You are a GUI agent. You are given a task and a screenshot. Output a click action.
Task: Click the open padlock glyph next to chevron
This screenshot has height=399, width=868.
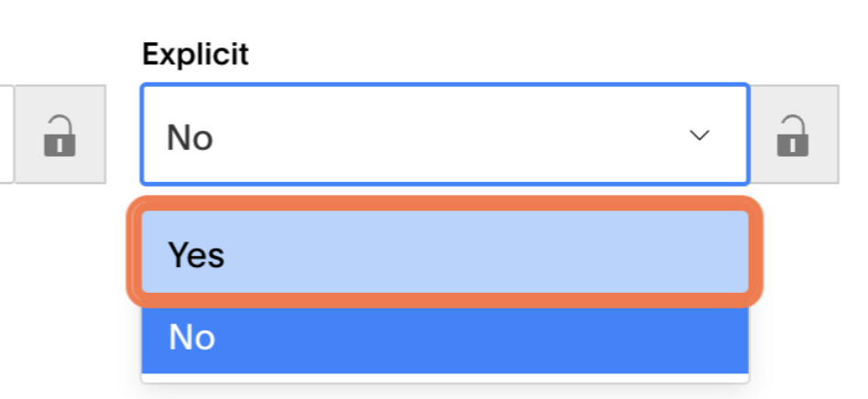coord(793,135)
